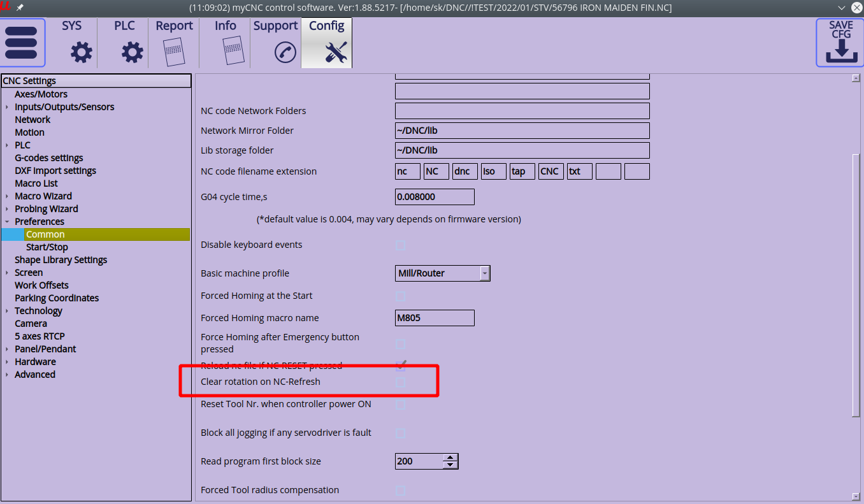Click the G04 cycle time field
This screenshot has width=864, height=504.
point(434,197)
